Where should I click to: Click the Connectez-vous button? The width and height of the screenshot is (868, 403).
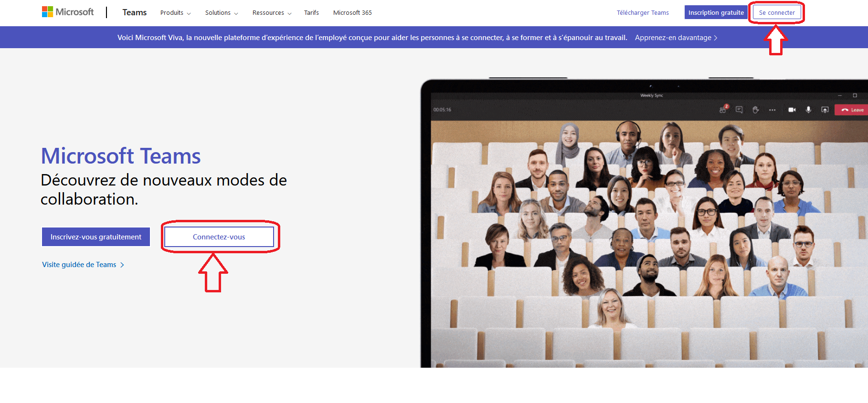(x=219, y=237)
